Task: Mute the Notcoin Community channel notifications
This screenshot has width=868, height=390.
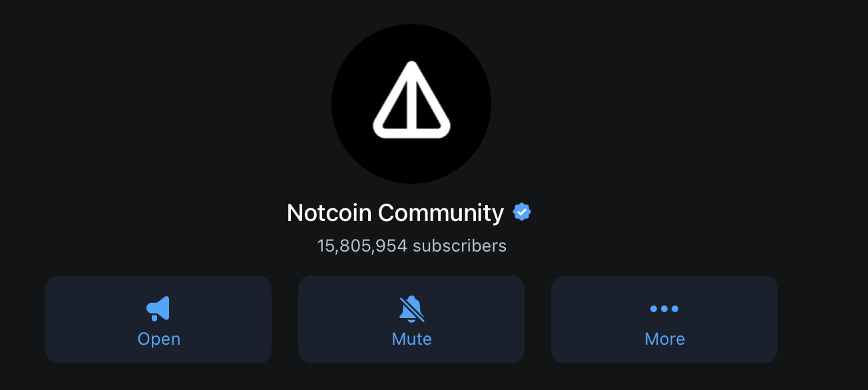Action: pos(411,319)
